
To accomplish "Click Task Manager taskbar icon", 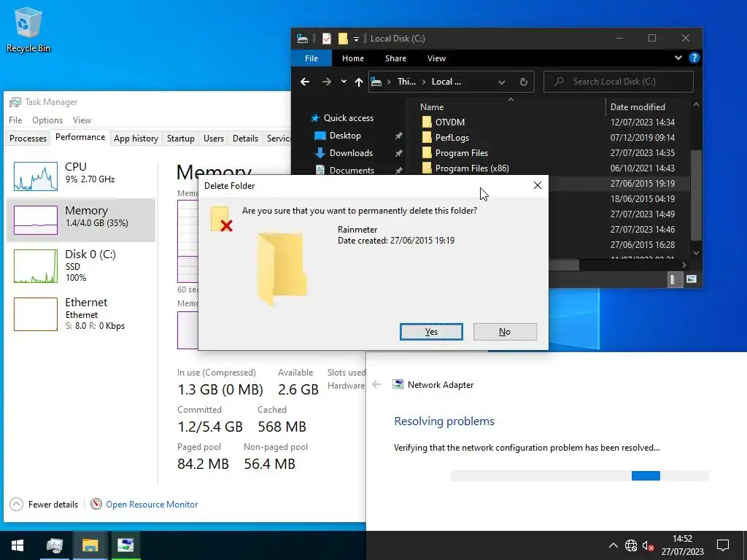I will pos(54,545).
